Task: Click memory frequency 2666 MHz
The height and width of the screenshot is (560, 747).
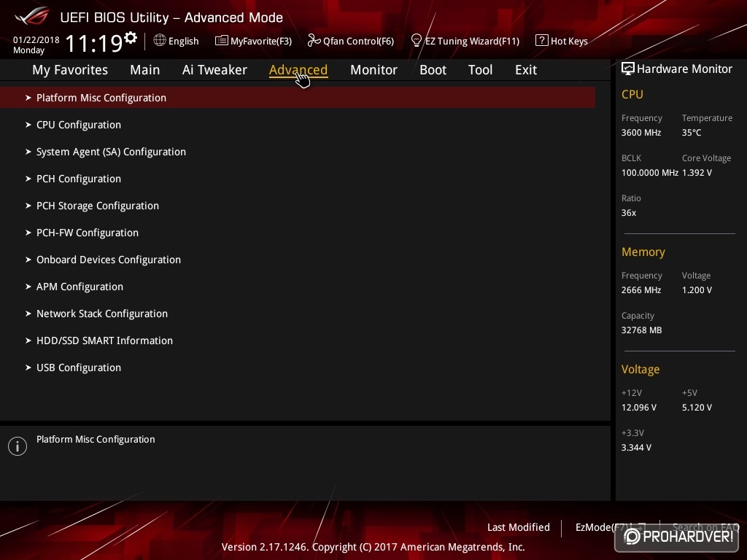Action: tap(641, 290)
